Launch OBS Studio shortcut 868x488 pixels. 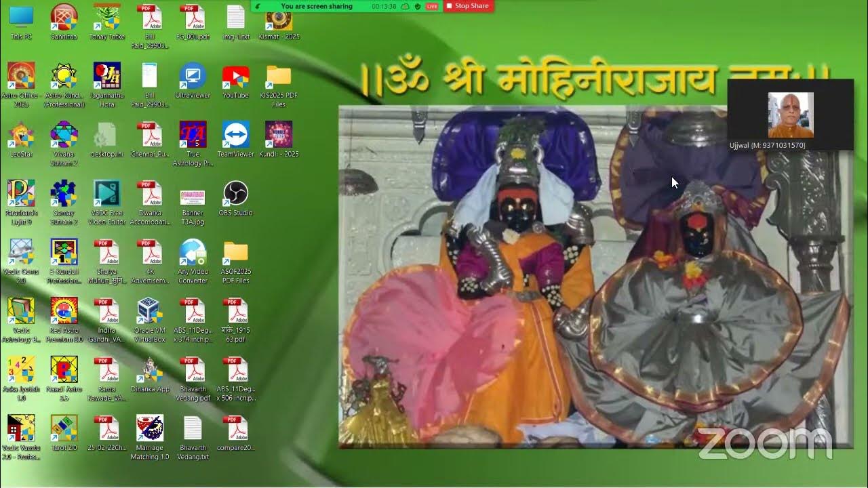point(235,199)
